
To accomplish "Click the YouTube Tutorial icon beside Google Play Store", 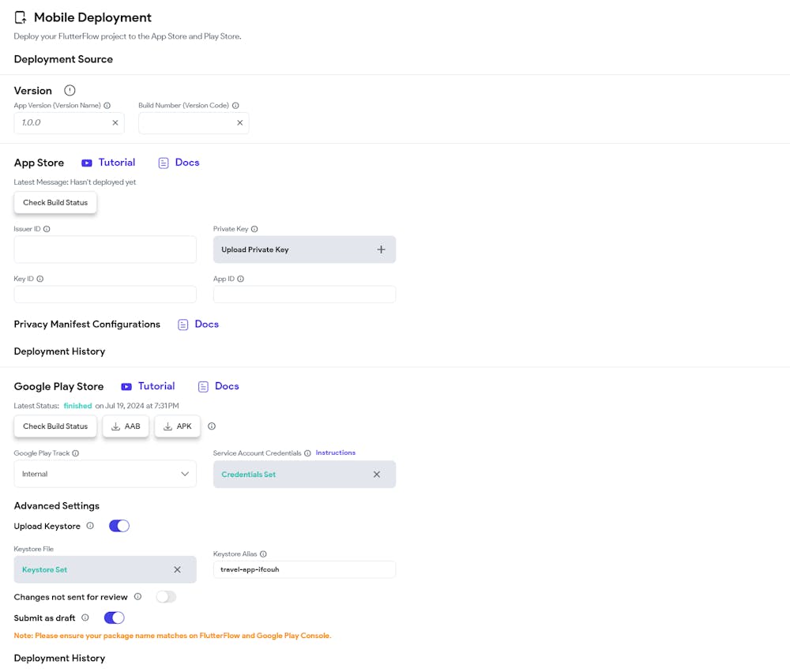I will [x=126, y=386].
